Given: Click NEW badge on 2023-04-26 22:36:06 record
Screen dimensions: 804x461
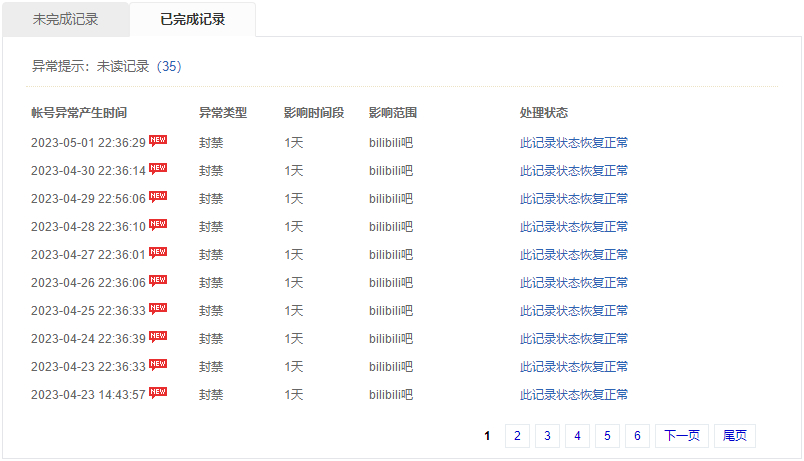Looking at the screenshot, I should coord(158,281).
